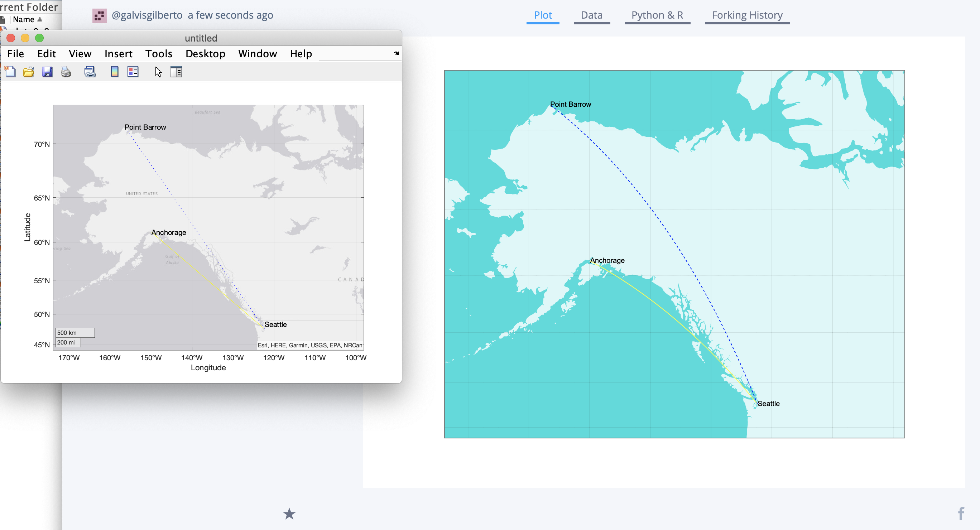Click the 'untitled' figure title bar

201,38
